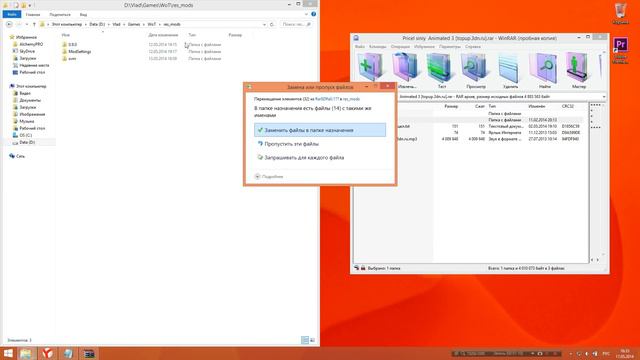The height and width of the screenshot is (360, 640).
Task: Switch Explorer to large icons view button
Action: 312,340
